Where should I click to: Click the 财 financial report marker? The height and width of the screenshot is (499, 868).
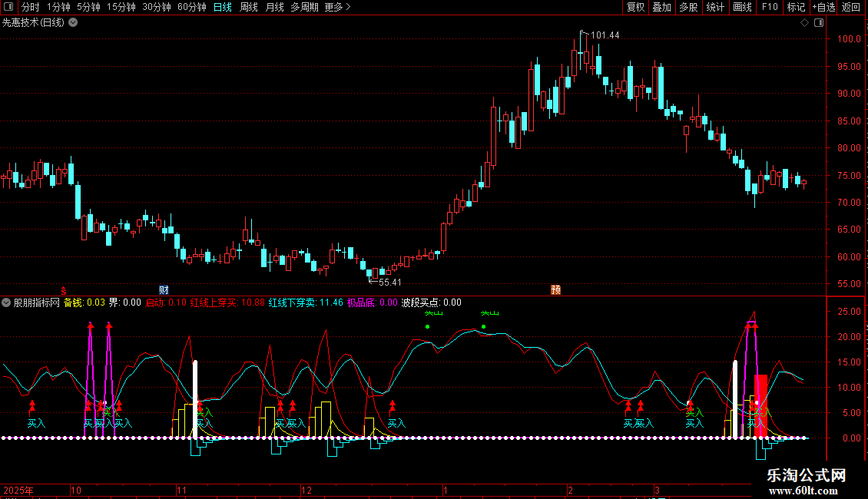point(164,290)
